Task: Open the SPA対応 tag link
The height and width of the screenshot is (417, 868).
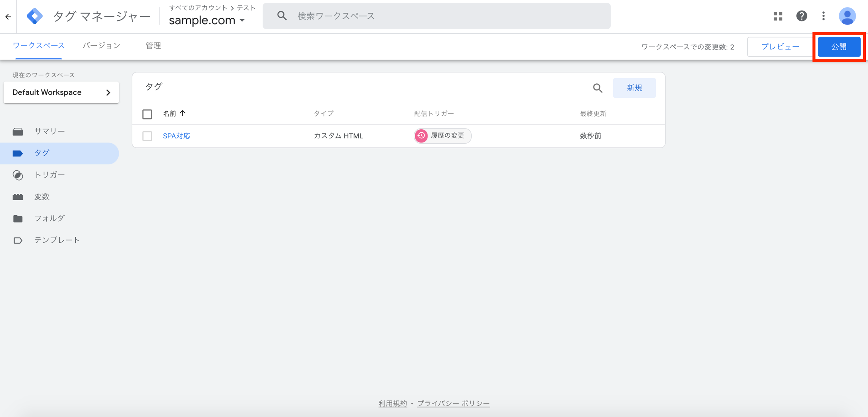Action: point(176,136)
